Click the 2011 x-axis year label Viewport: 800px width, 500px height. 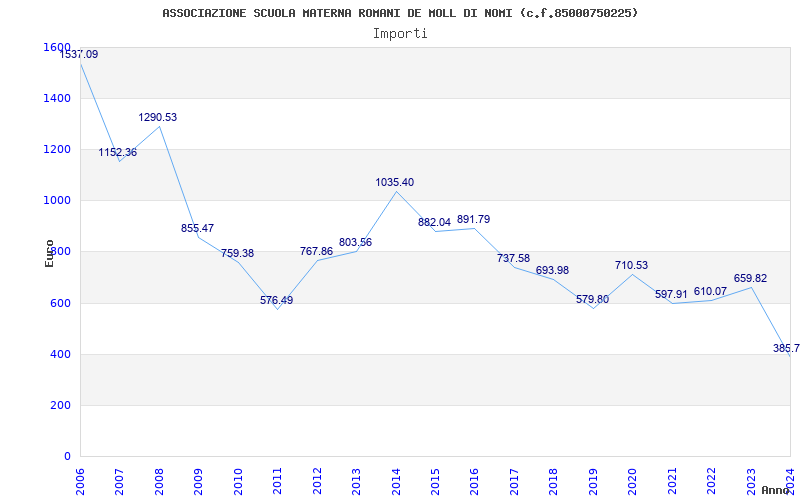click(x=278, y=481)
